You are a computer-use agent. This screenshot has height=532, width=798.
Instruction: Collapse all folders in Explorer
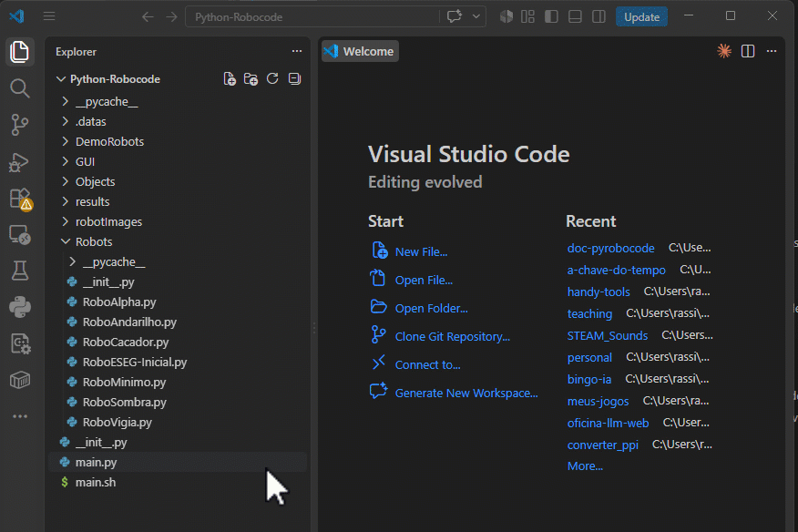[x=294, y=78]
